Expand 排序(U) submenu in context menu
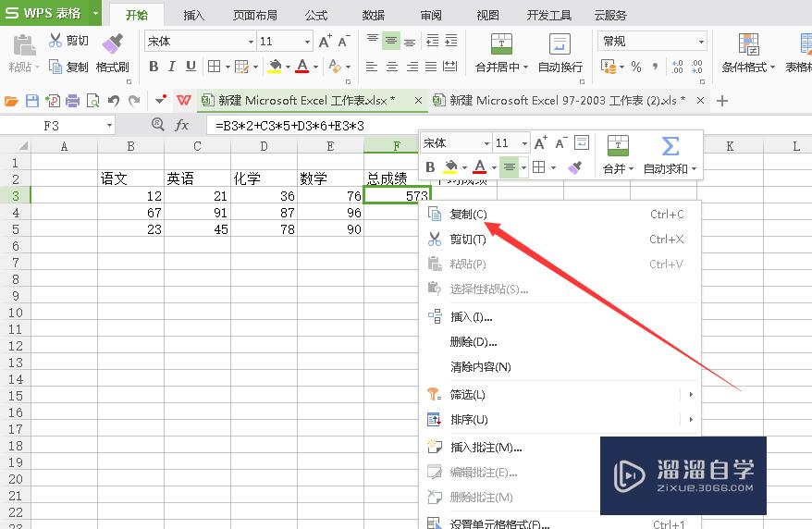Screen dimensions: 812x529 click(560, 419)
